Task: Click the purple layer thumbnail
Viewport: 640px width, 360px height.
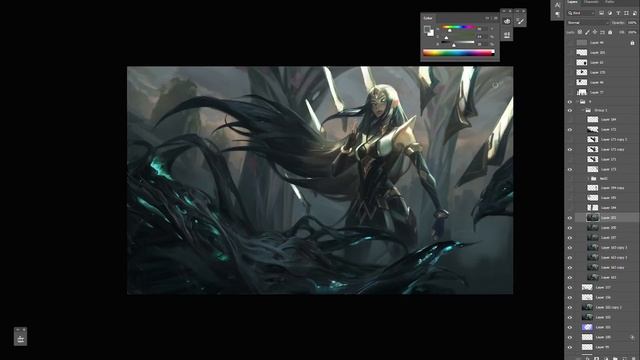Action: point(587,327)
